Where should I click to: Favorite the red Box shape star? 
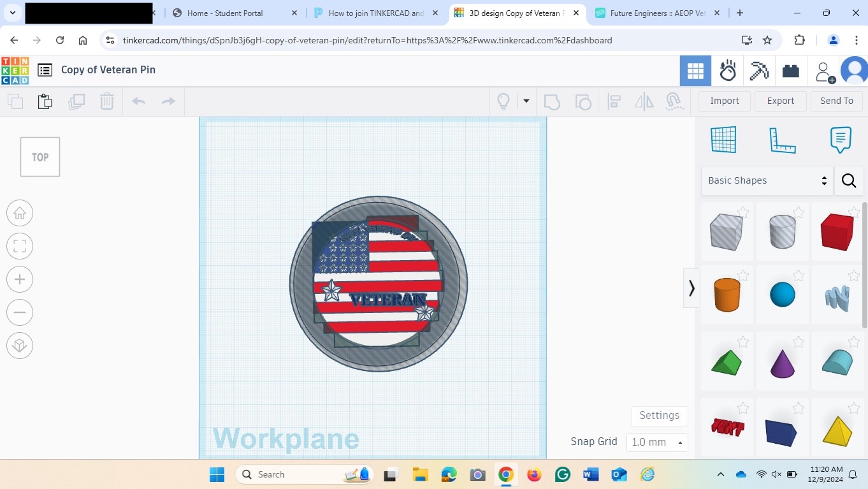854,212
